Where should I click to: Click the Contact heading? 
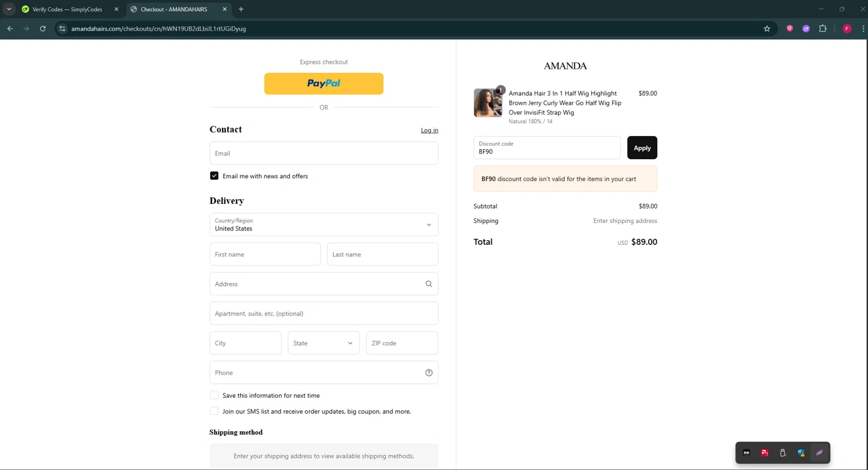click(x=226, y=130)
